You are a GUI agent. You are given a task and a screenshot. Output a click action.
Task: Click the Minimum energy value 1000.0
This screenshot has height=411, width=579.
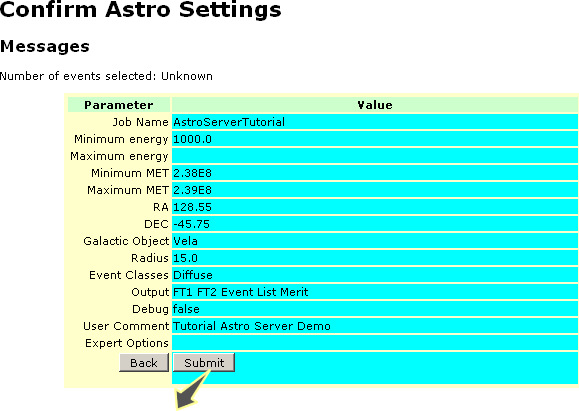click(x=192, y=139)
